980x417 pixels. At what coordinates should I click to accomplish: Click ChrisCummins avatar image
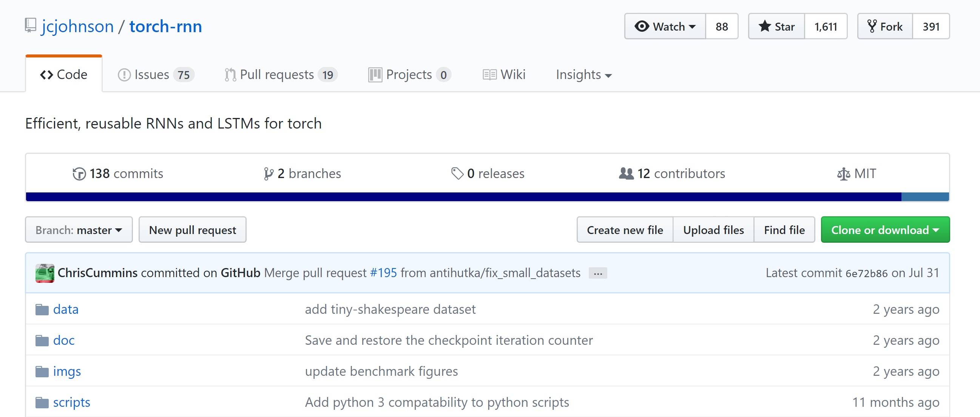tap(45, 273)
